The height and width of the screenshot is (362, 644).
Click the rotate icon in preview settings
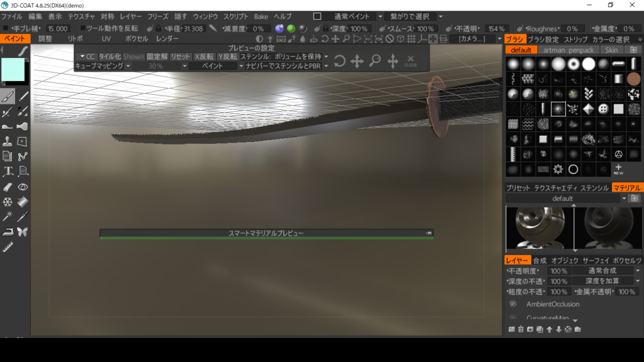(340, 61)
